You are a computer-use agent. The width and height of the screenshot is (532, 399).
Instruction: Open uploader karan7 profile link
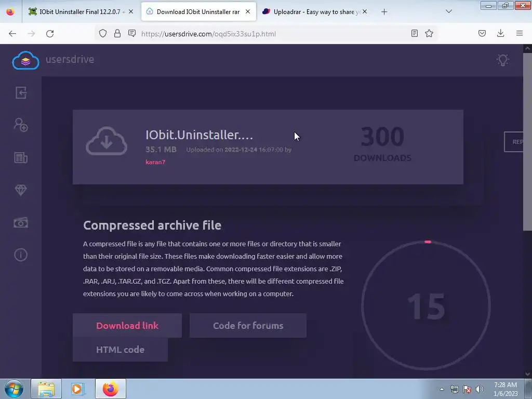155,162
